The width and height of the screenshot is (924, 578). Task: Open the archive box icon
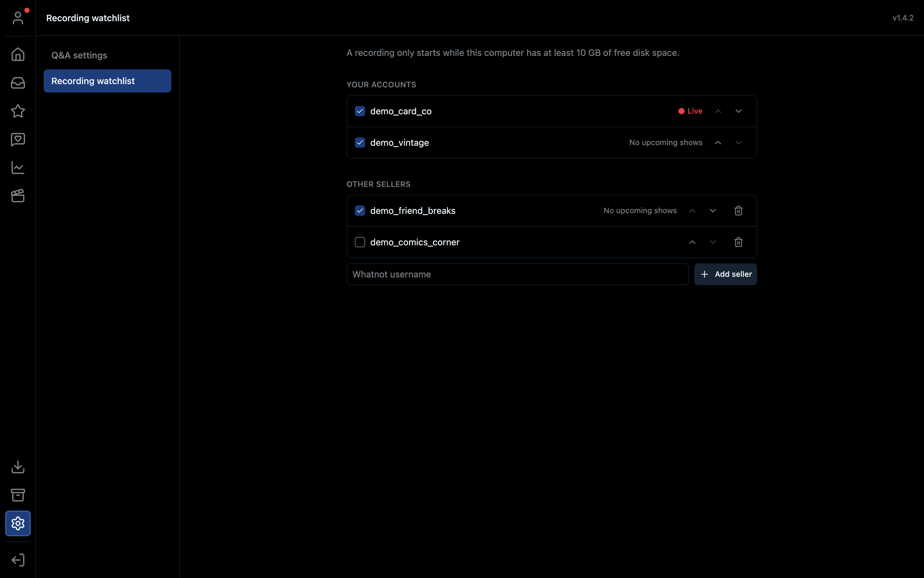point(18,495)
